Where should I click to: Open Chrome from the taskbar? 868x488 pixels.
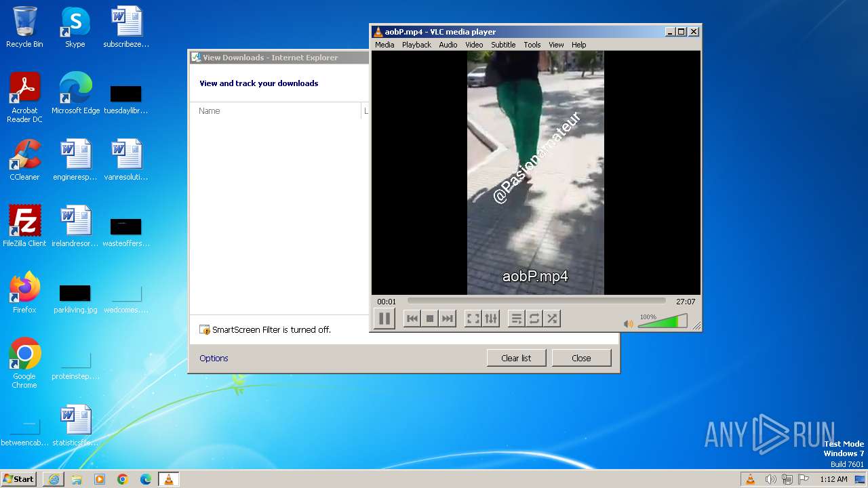tap(123, 479)
